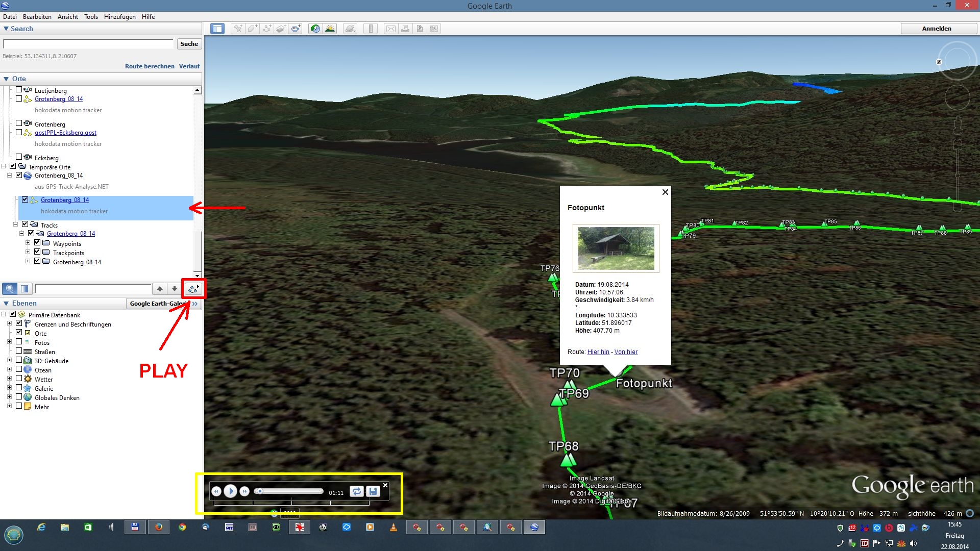Screen dimensions: 980x551
Task: Toggle the sidebar panel icon
Action: (217, 29)
